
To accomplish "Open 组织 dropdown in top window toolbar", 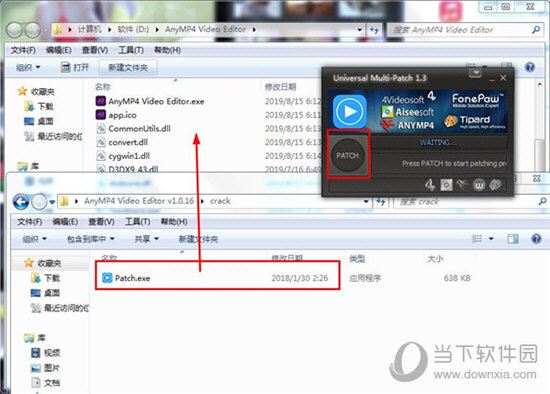I will (x=28, y=67).
